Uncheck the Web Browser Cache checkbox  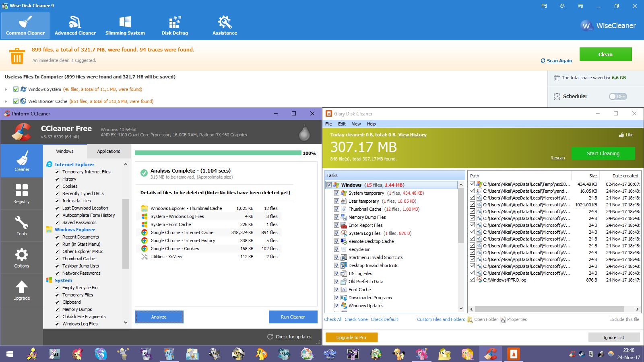pyautogui.click(x=16, y=101)
